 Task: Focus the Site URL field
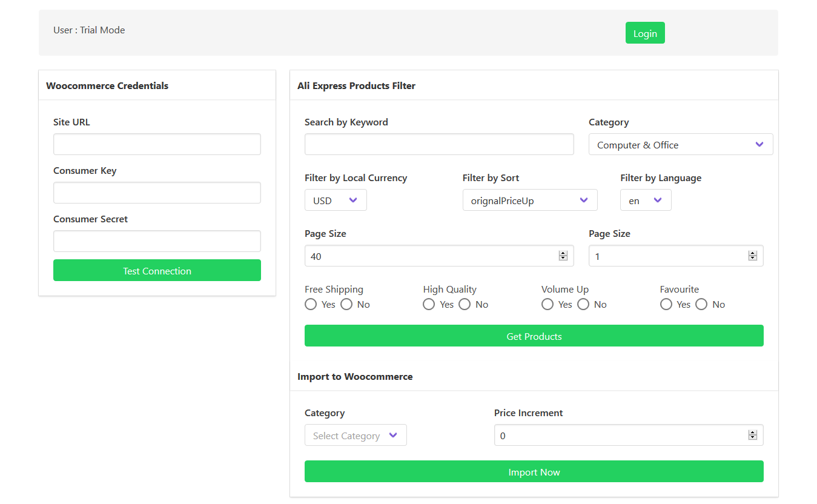(157, 144)
